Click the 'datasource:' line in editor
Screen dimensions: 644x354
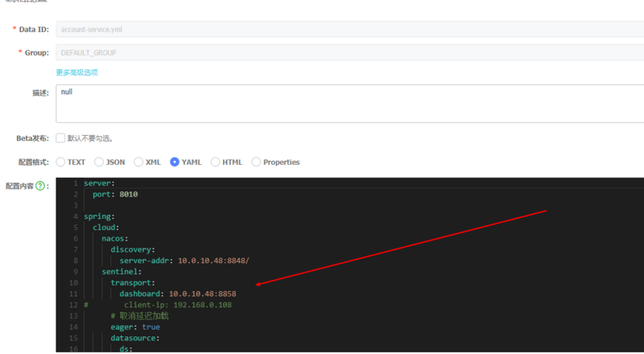135,339
